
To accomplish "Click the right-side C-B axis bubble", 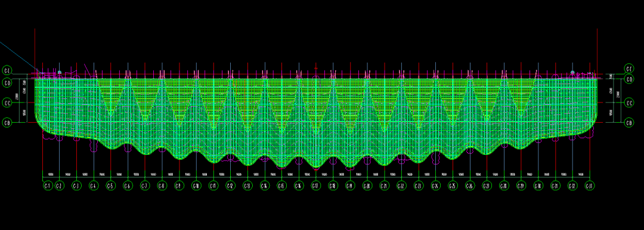I will 629,122.
